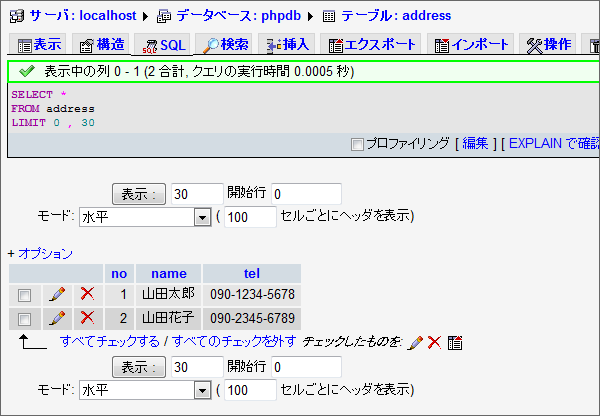Viewport: 600px width, 416px height.
Task: Click the upper 表示 : button
Action: [x=139, y=194]
